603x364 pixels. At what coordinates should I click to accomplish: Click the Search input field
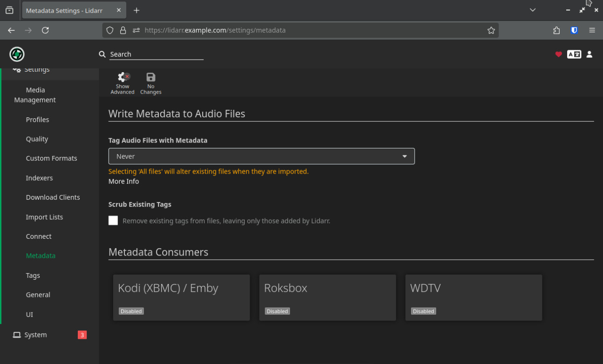(x=156, y=54)
